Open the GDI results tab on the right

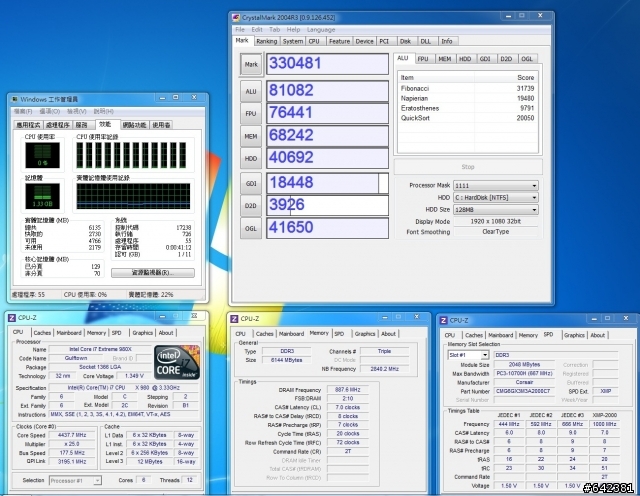(485, 59)
